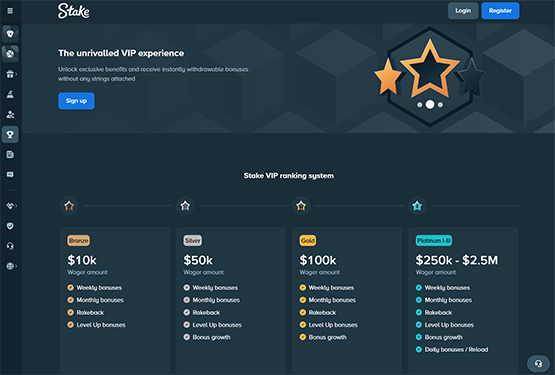Click 'Rakeback' in the Platinum card

click(438, 312)
